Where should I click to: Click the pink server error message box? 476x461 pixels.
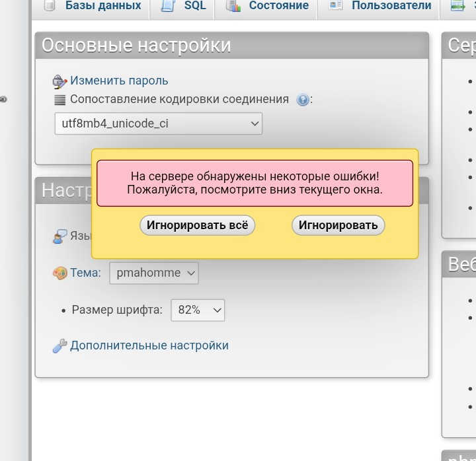[x=255, y=183]
